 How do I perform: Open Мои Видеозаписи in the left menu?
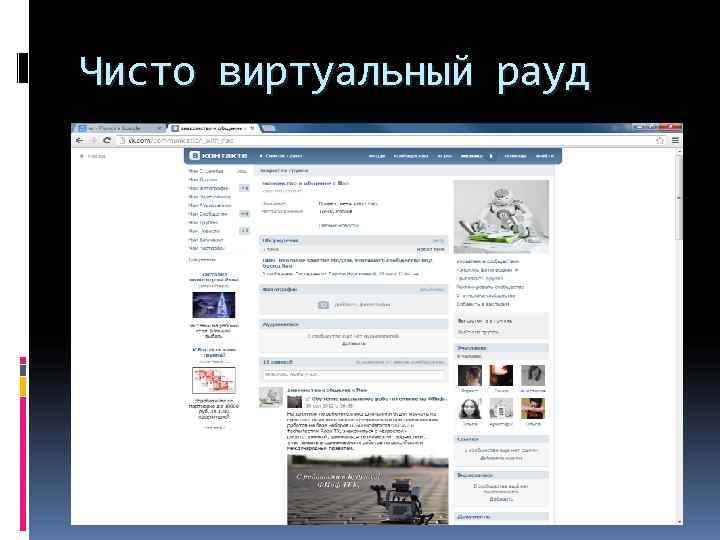coord(209,197)
